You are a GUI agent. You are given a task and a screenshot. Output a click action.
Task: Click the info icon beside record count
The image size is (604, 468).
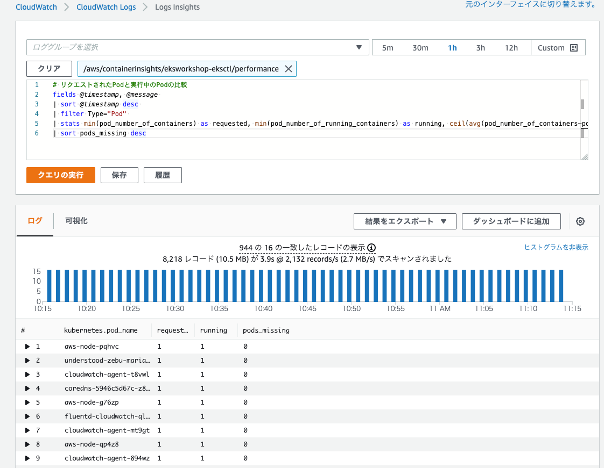pyautogui.click(x=371, y=247)
